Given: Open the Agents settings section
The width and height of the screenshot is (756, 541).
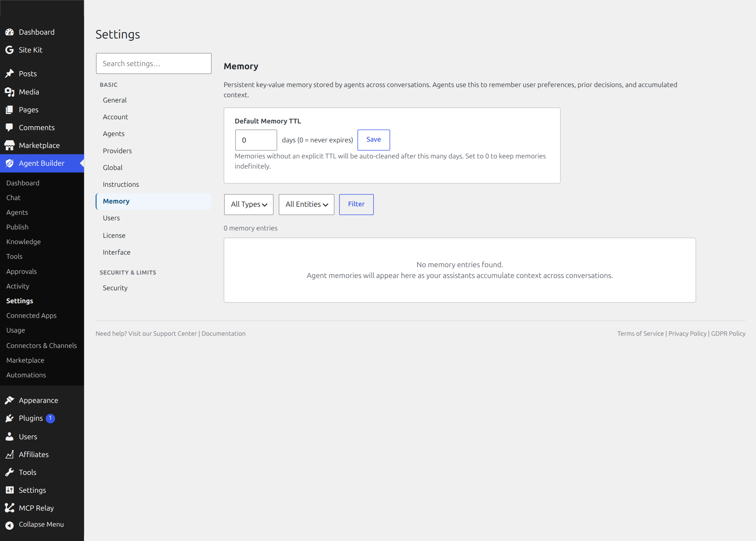Looking at the screenshot, I should [153, 134].
